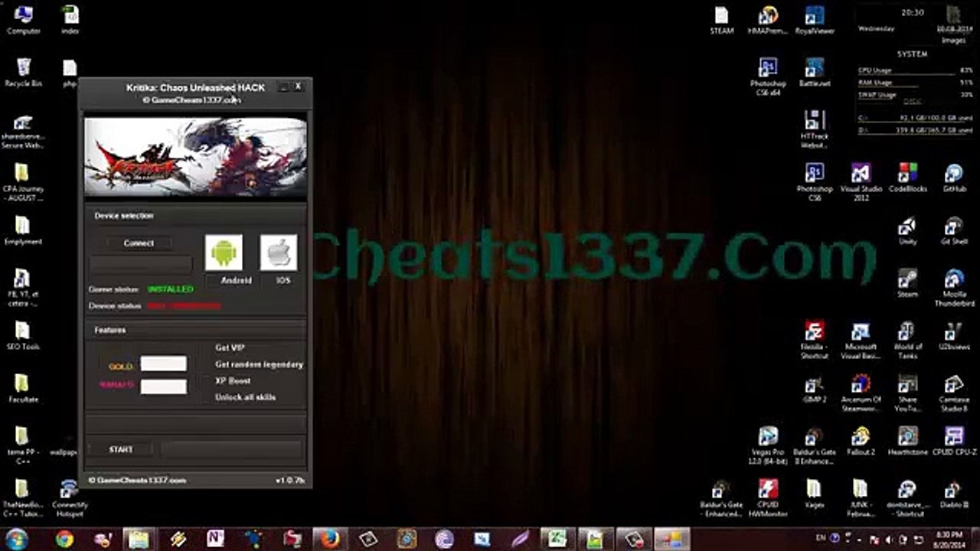Open the HTTrack Website Copier shortcut

[x=815, y=129]
